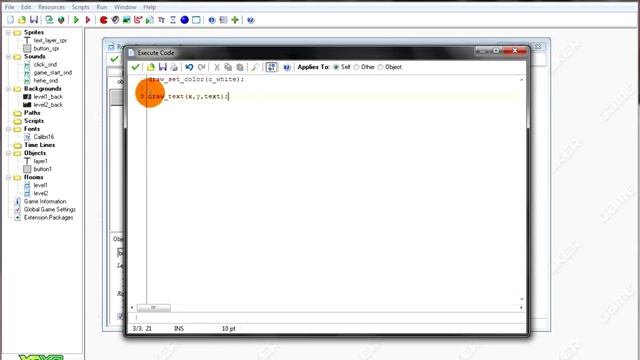Viewport: 640px width, 360px height.
Task: Select layer1 object in tree
Action: pyautogui.click(x=40, y=161)
